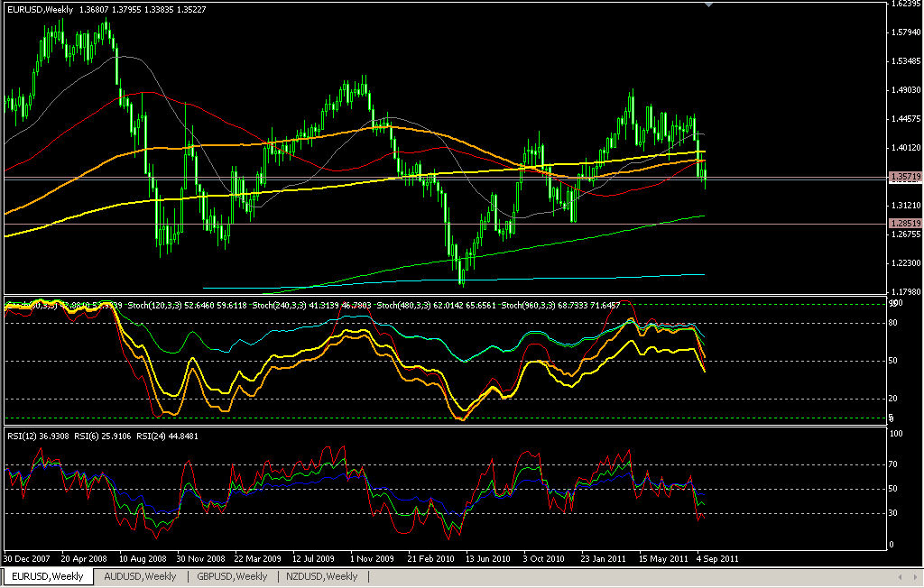
Task: Click the active EURUSD,Weekly tab
Action: click(50, 576)
